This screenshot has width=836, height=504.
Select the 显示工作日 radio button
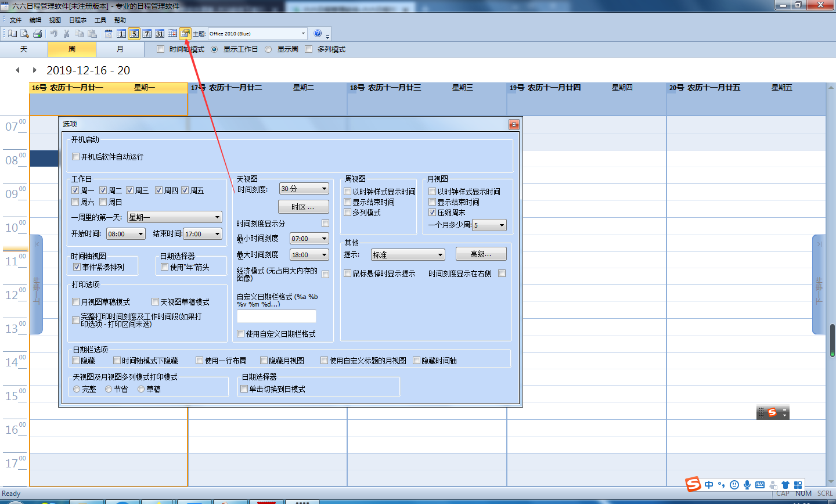214,49
